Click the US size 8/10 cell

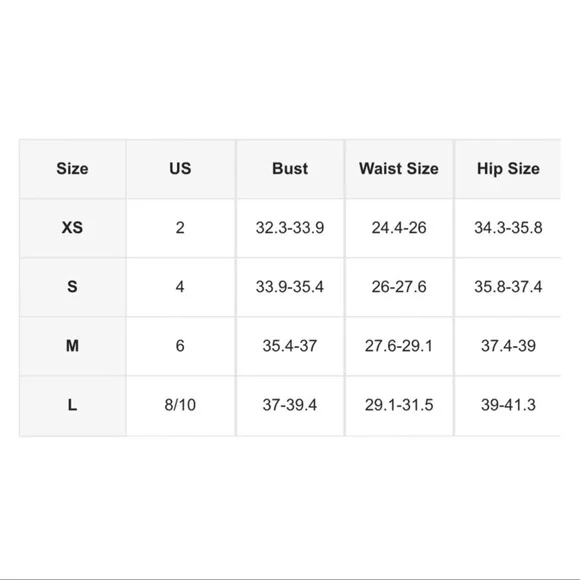tap(180, 405)
